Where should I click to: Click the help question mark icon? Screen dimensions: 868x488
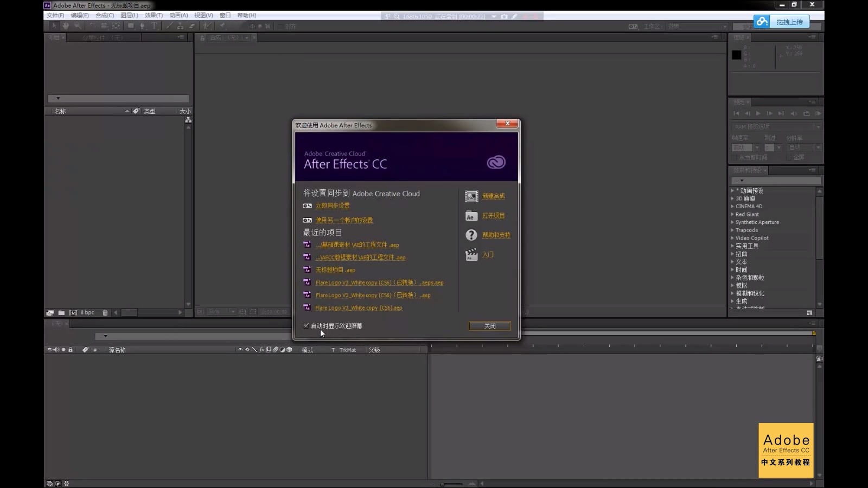(471, 235)
